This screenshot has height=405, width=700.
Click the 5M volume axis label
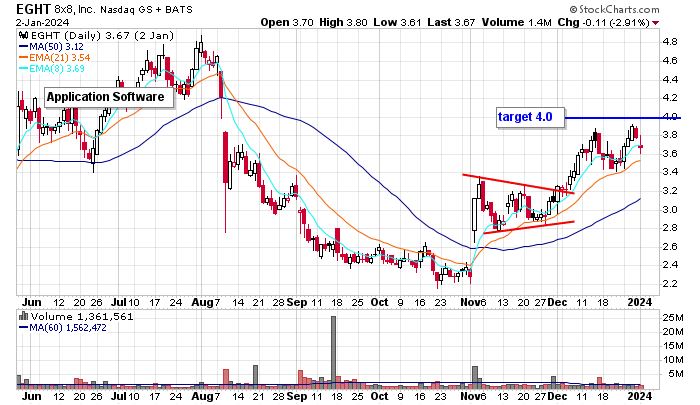(676, 373)
